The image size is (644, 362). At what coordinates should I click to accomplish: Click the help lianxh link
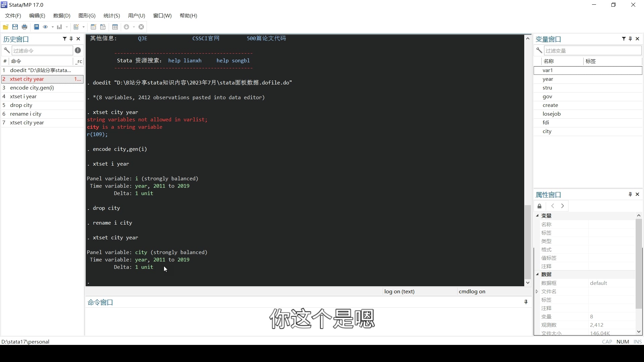point(185,61)
